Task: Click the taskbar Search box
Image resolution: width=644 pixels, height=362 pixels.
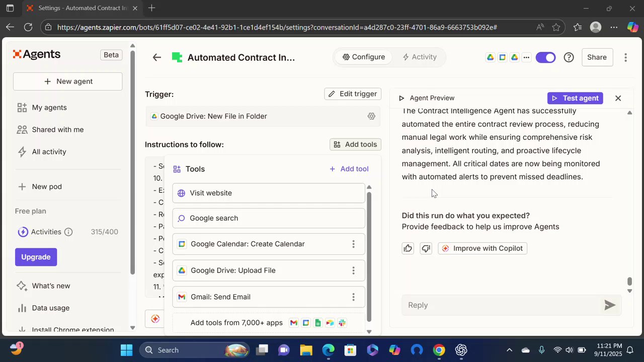Action: (195, 350)
